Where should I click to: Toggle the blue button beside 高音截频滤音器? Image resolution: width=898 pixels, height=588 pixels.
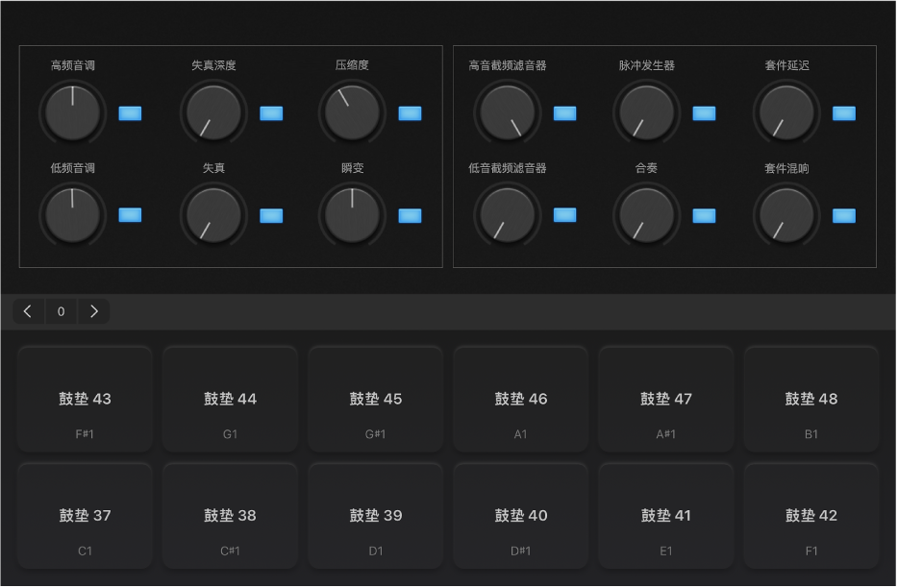[565, 113]
